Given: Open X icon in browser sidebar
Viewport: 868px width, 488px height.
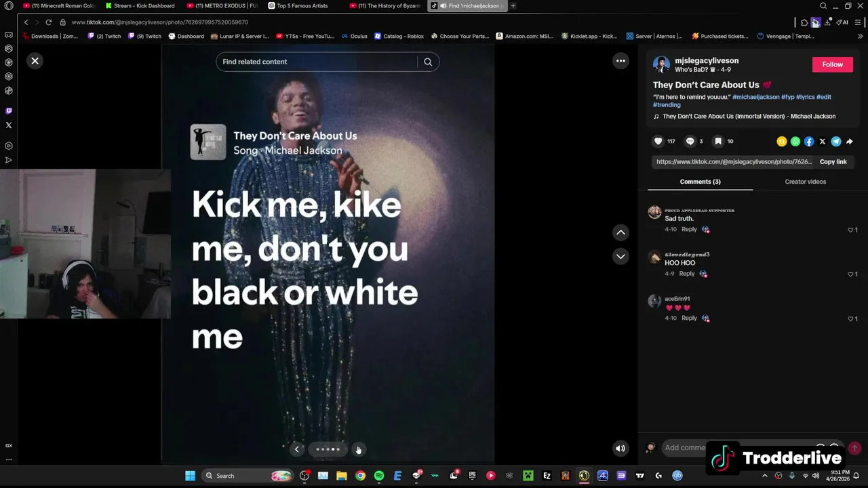Looking at the screenshot, I should point(8,125).
